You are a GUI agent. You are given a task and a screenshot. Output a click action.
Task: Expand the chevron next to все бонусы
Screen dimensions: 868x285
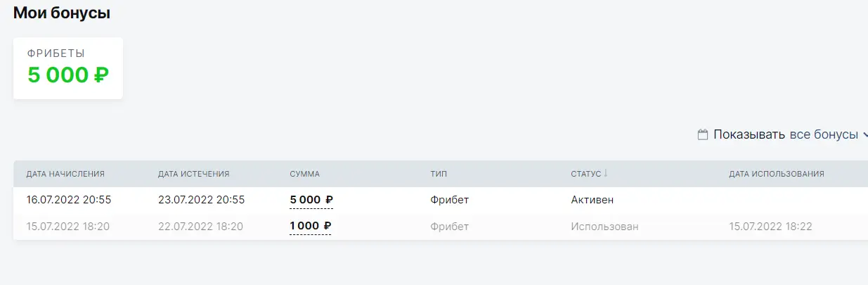pyautogui.click(x=864, y=134)
